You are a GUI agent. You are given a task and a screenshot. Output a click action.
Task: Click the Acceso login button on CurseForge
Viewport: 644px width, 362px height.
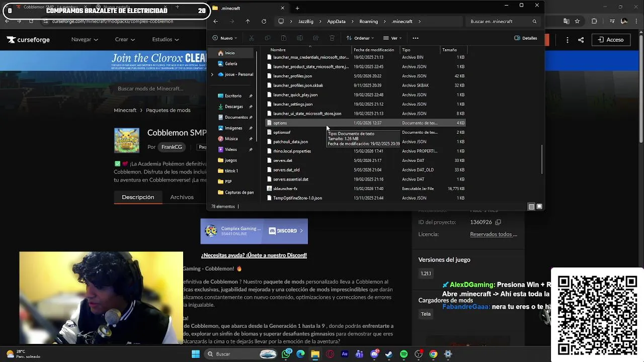(x=611, y=40)
